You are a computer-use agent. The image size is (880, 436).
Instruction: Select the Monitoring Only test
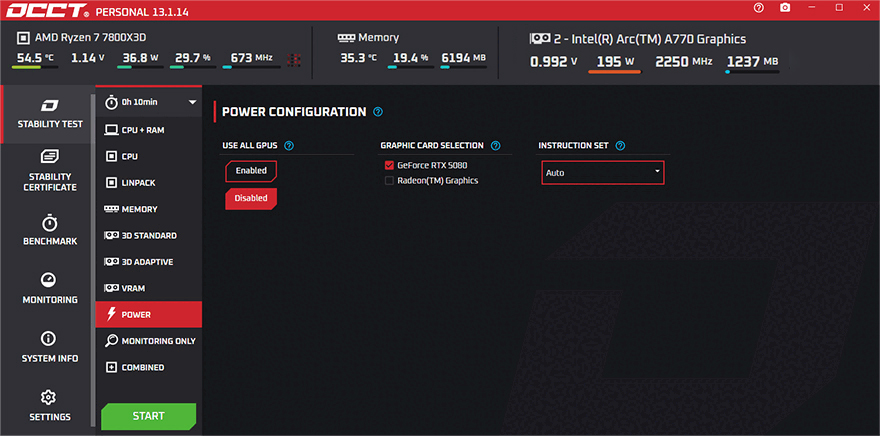click(x=149, y=341)
